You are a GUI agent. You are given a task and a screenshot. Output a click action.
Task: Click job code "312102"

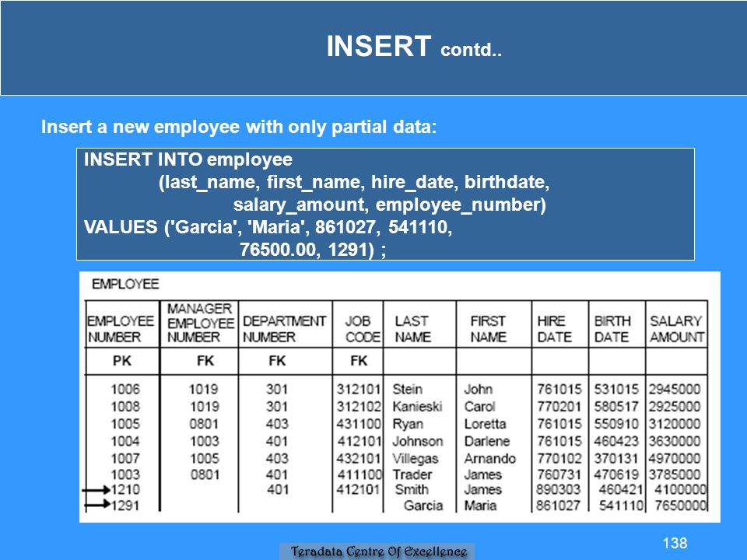click(x=359, y=406)
